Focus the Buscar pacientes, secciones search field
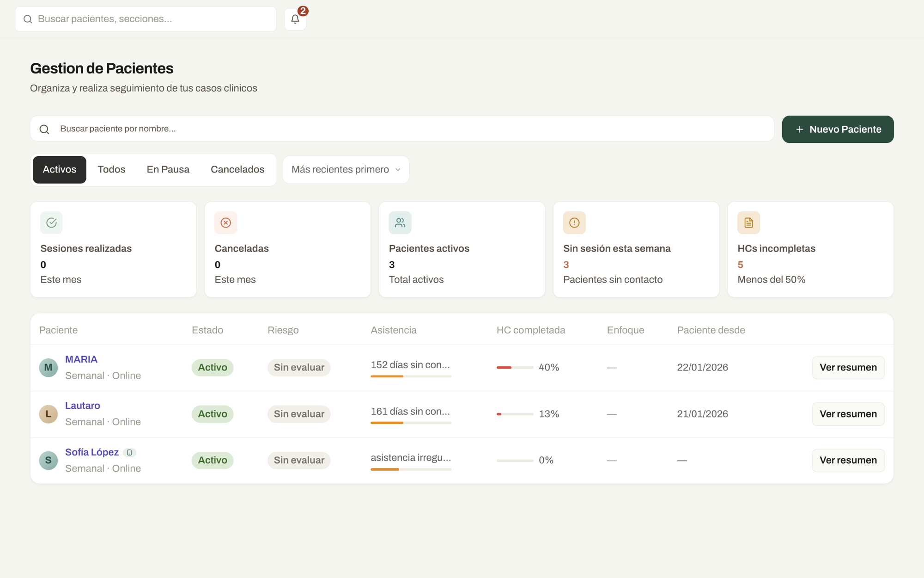 [x=146, y=19]
